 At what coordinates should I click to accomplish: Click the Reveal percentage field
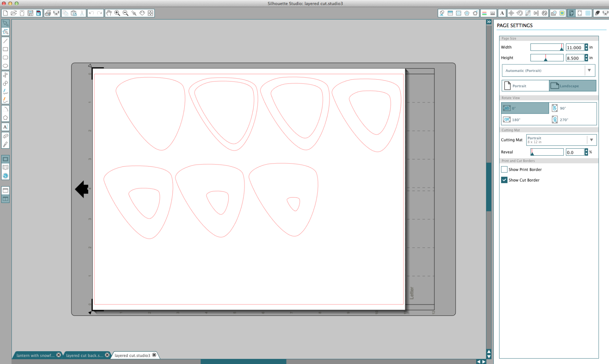tap(575, 152)
